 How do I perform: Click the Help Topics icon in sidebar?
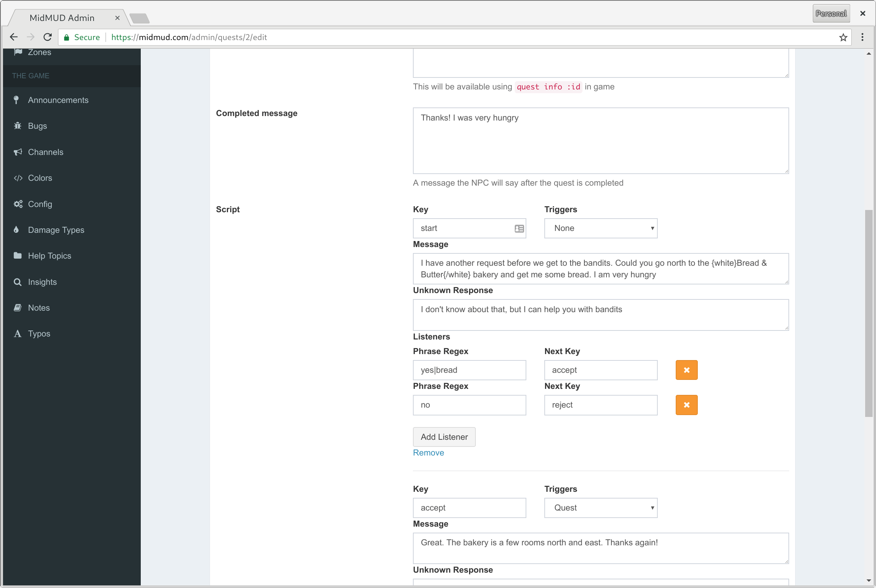tap(17, 255)
